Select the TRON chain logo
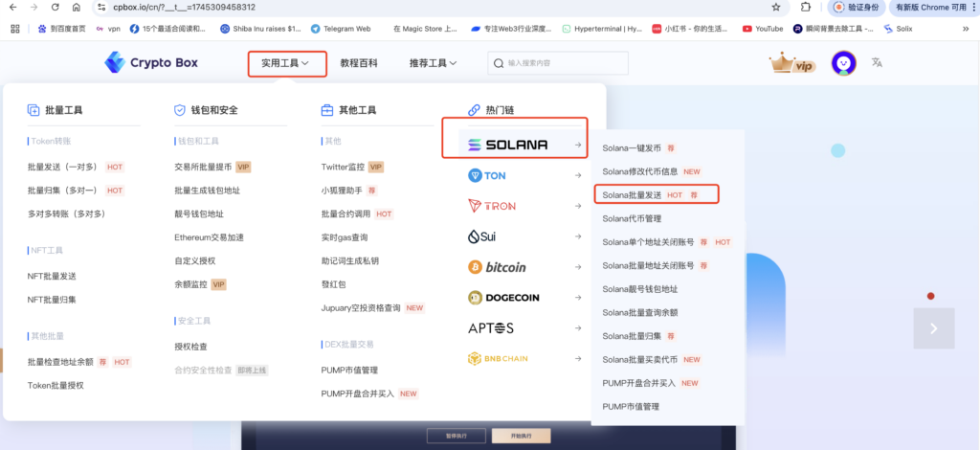The height and width of the screenshot is (450, 980). coord(492,206)
